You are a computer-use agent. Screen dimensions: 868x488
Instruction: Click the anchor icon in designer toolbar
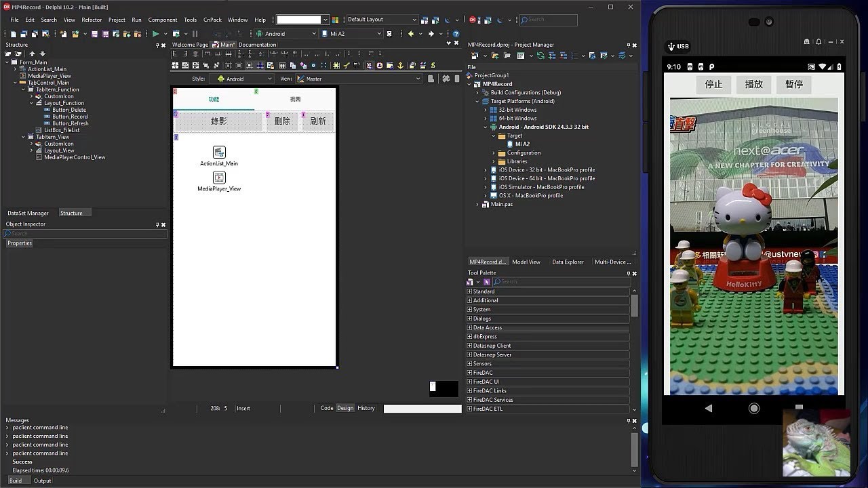[400, 66]
